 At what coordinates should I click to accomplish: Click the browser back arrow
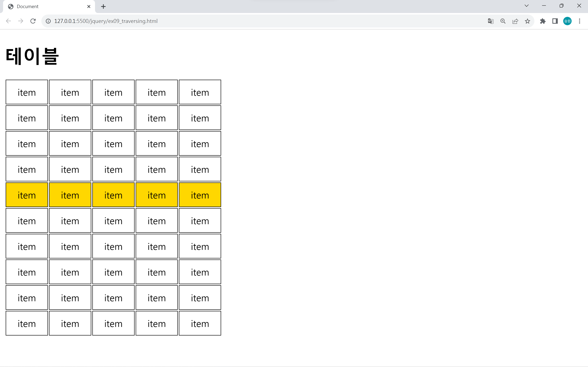(9, 21)
